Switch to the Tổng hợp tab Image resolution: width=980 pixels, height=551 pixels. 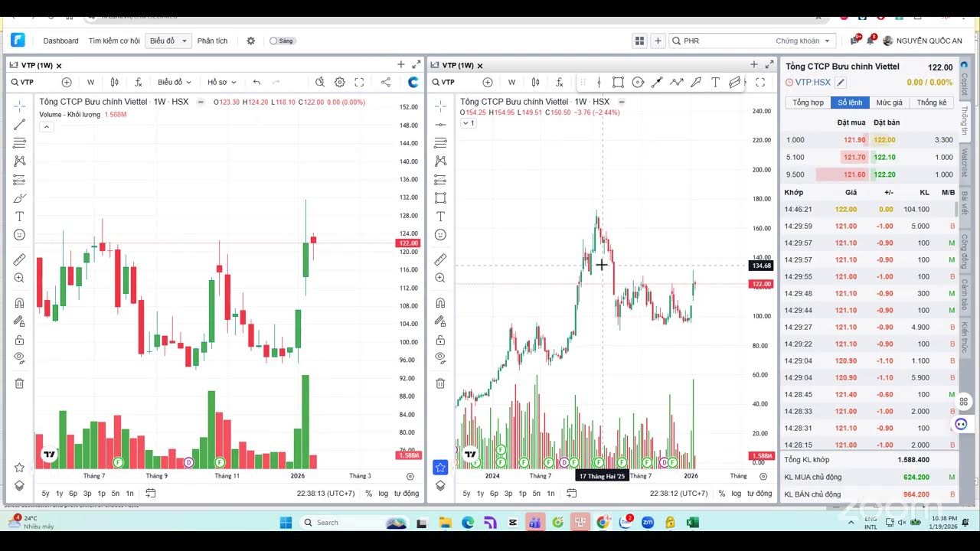coord(808,103)
